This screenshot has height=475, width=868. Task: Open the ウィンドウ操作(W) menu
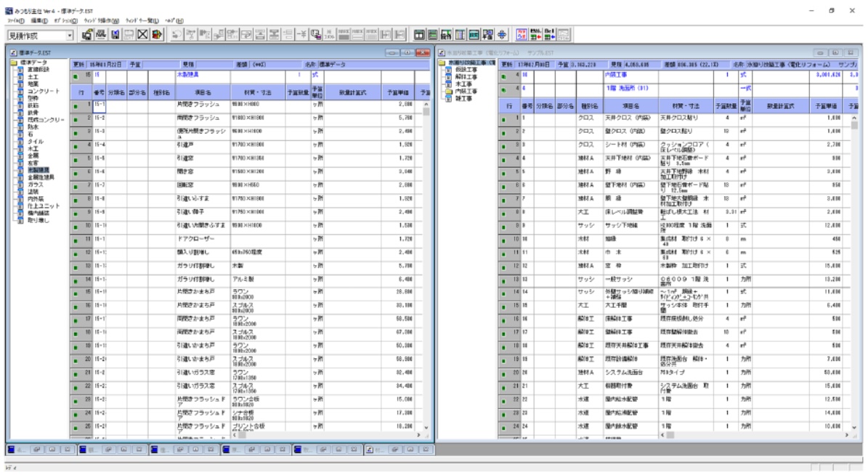[x=101, y=20]
